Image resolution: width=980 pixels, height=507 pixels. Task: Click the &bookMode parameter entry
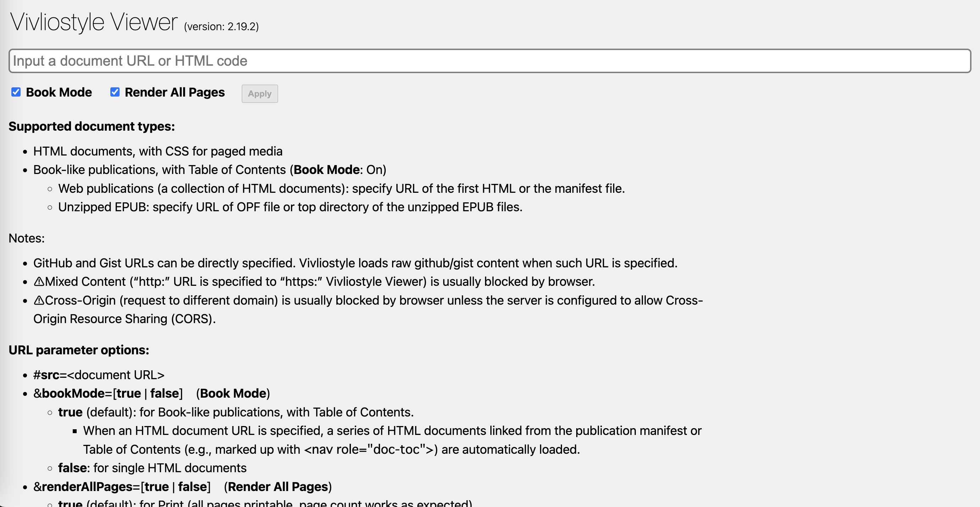point(108,393)
